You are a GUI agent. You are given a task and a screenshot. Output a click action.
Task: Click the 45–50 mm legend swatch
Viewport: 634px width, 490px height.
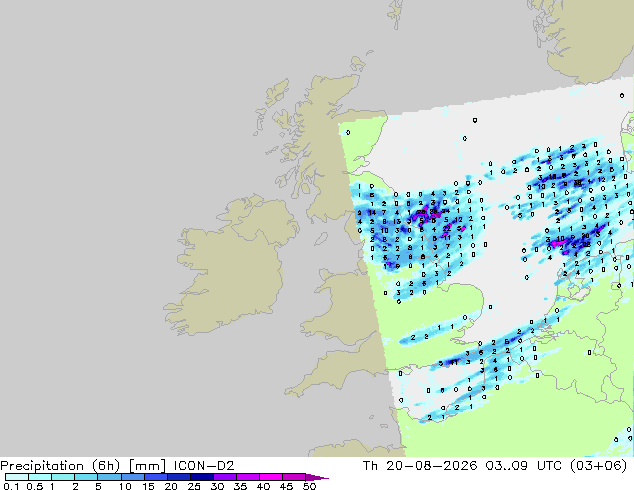294,477
